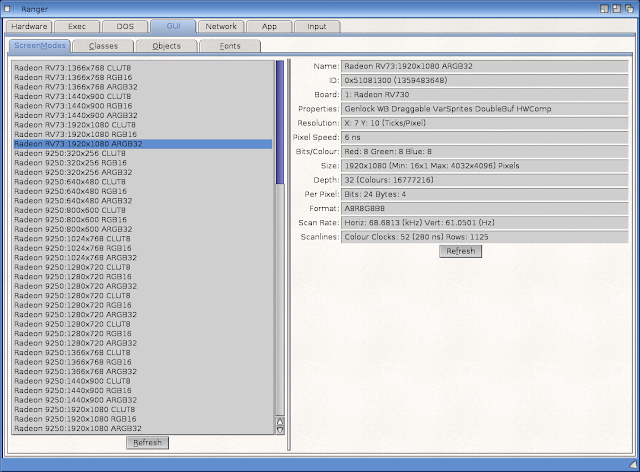This screenshot has height=472, width=640.
Task: Select Radeon RV73:1366x768 CLUT8 entry
Action: coord(143,68)
